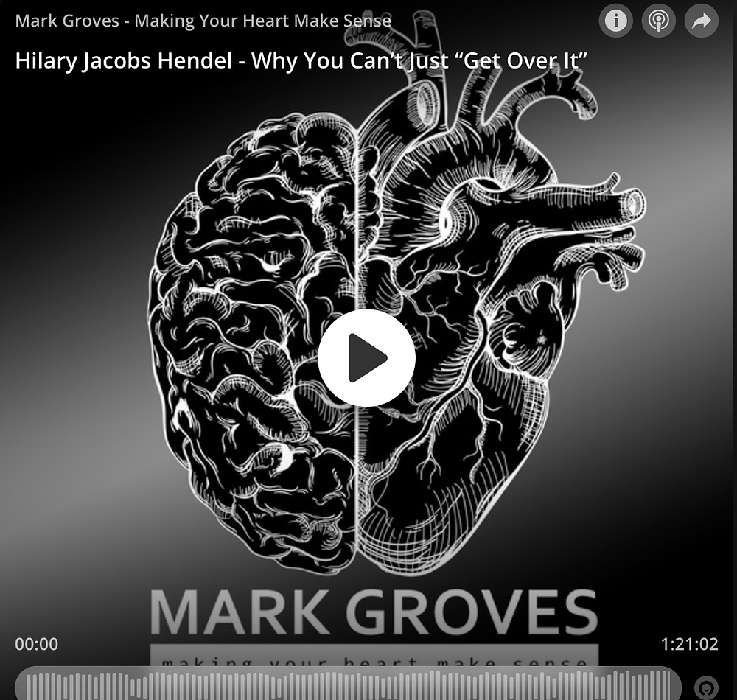Click the total duration 1:21:02
Viewport: 737px width, 700px height.
pyautogui.click(x=690, y=644)
